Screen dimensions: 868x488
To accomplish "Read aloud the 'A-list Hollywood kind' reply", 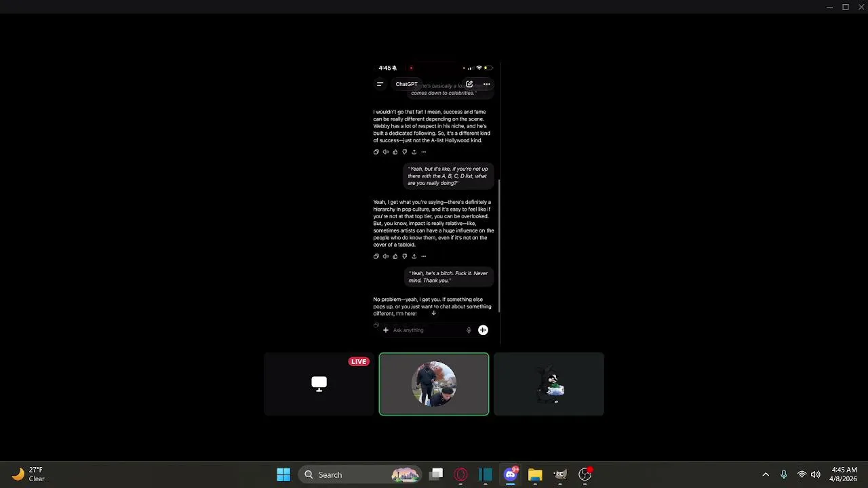I will pos(386,152).
